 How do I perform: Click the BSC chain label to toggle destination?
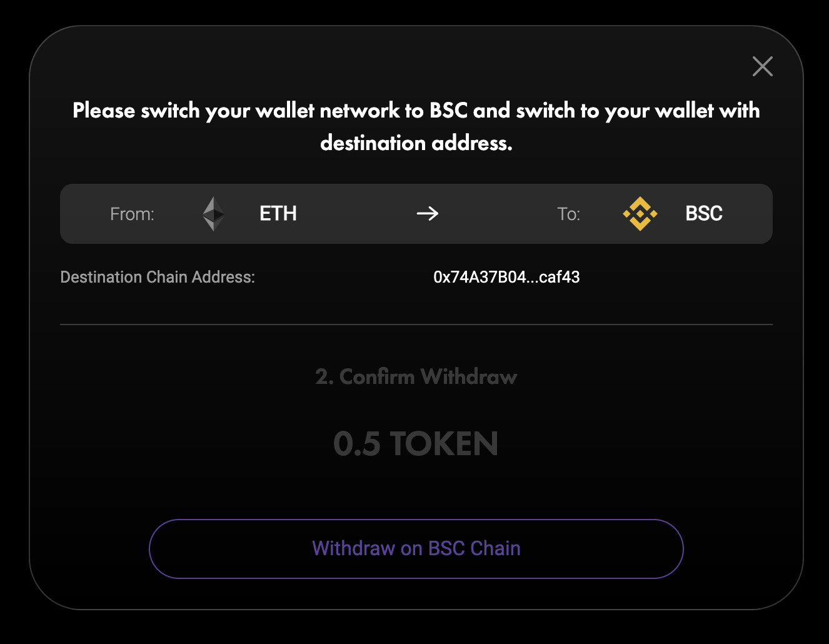pyautogui.click(x=703, y=214)
